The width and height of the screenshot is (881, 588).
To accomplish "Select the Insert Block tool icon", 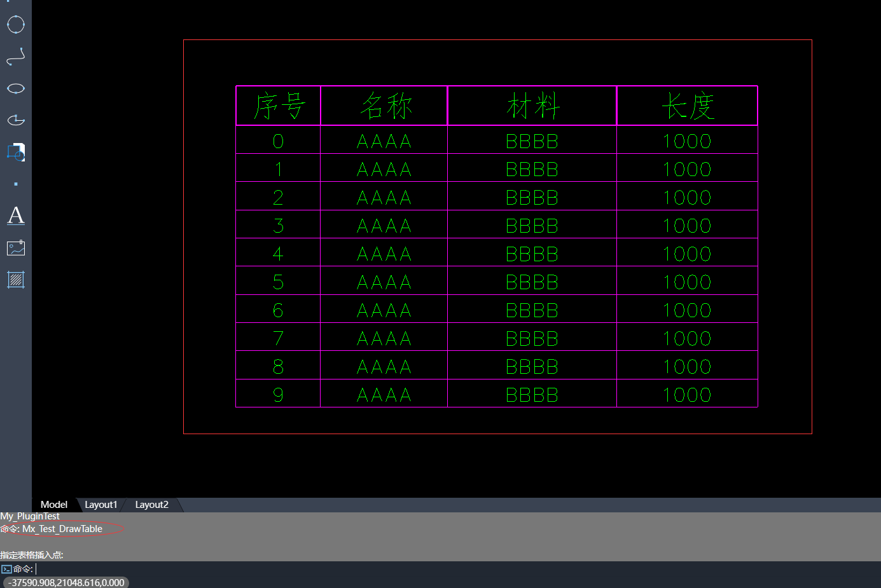I will 16,152.
